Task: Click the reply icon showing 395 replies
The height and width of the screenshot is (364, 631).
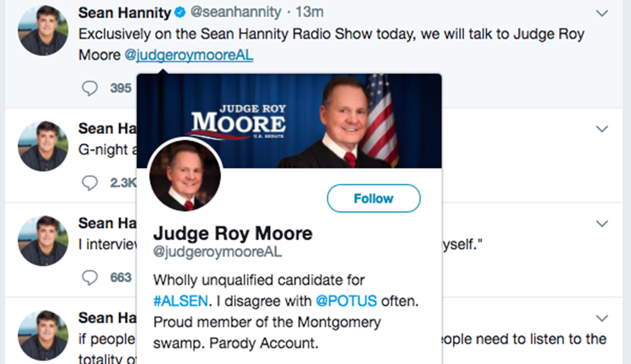Action: (x=90, y=88)
